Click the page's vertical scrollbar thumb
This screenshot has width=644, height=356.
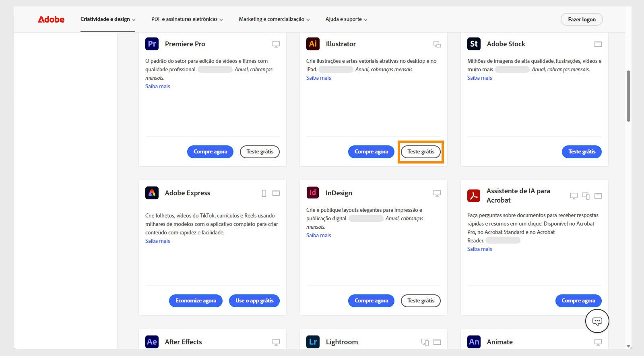click(628, 96)
